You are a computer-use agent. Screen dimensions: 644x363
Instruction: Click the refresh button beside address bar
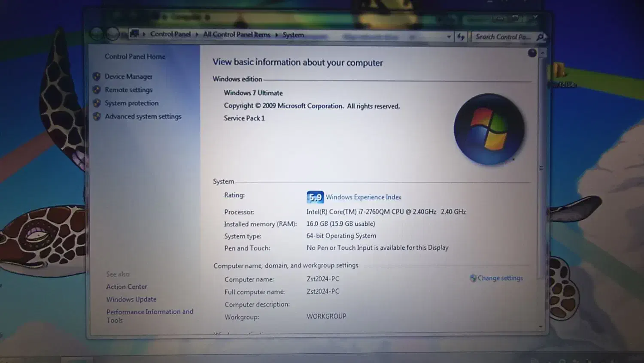pos(461,37)
